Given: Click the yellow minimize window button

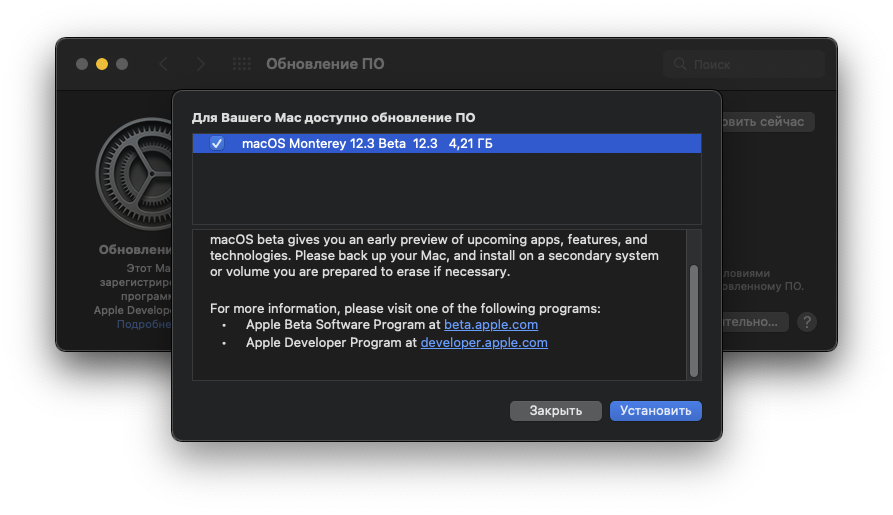Looking at the screenshot, I should [x=102, y=64].
